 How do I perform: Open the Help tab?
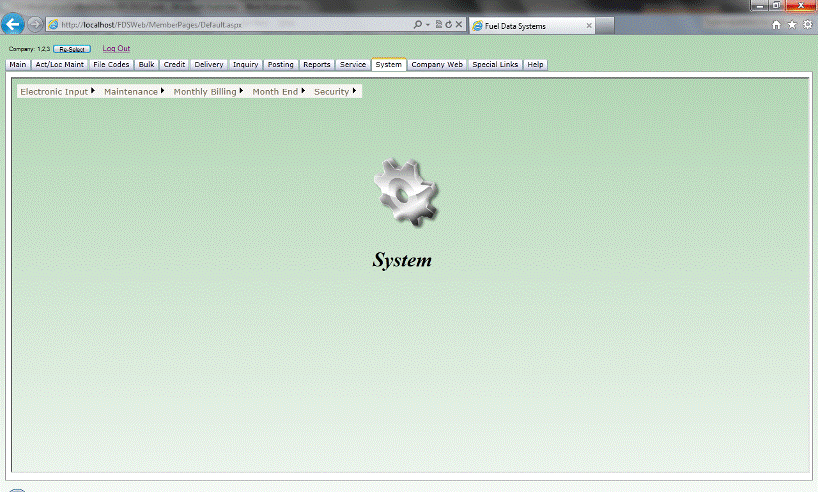tap(535, 65)
